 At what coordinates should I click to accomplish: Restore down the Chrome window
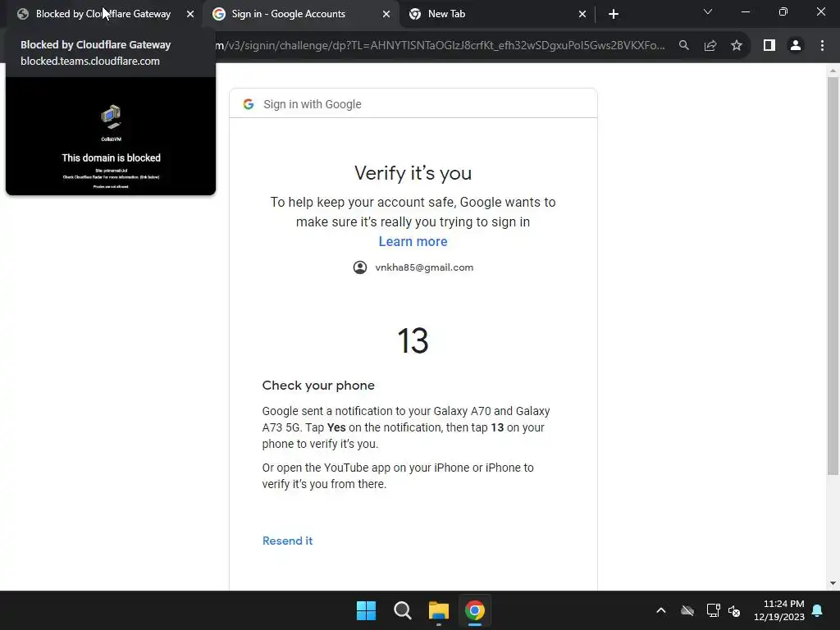point(783,11)
